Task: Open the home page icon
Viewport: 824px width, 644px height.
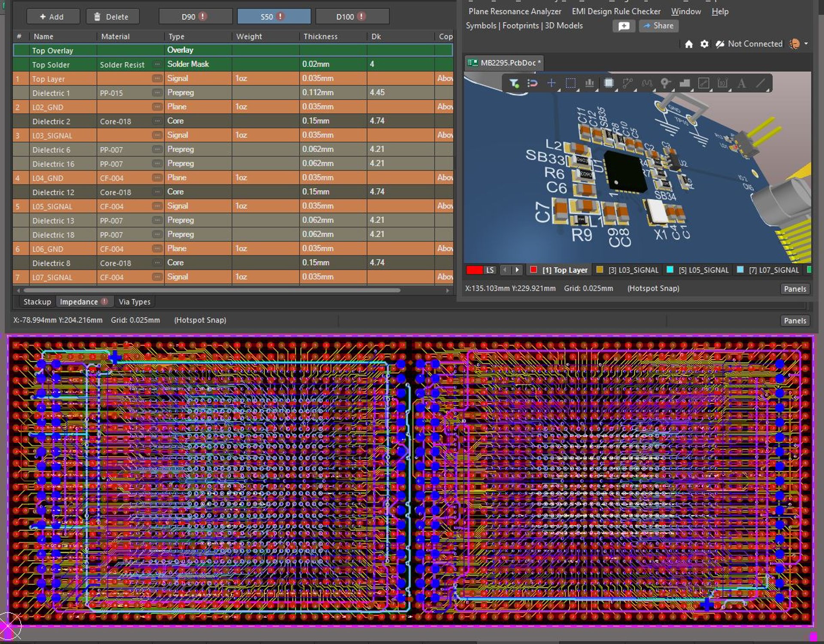Action: pos(689,44)
